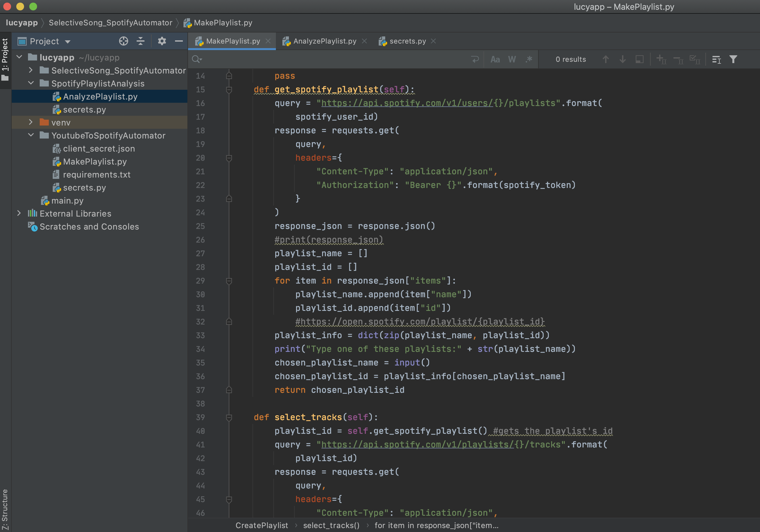Select main.py in project tree
760x532 pixels.
point(67,200)
